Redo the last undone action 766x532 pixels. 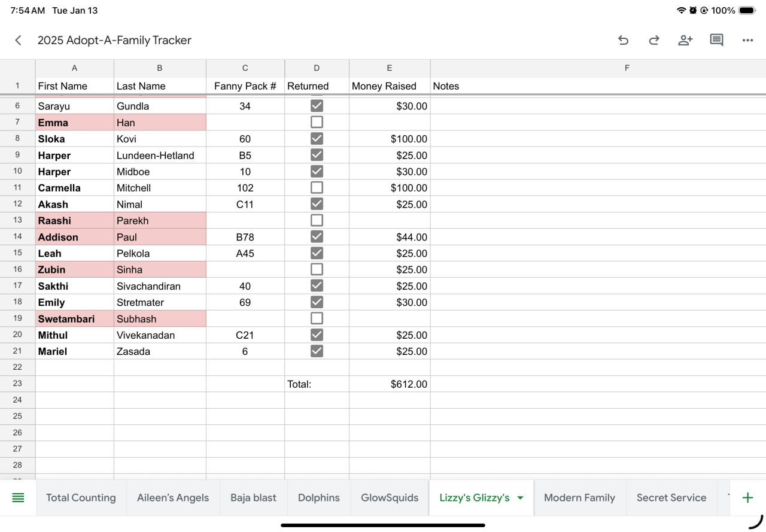pyautogui.click(x=654, y=40)
